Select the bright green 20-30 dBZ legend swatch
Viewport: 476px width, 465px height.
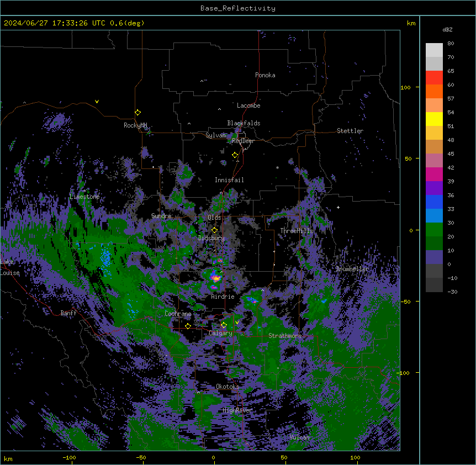coord(434,230)
